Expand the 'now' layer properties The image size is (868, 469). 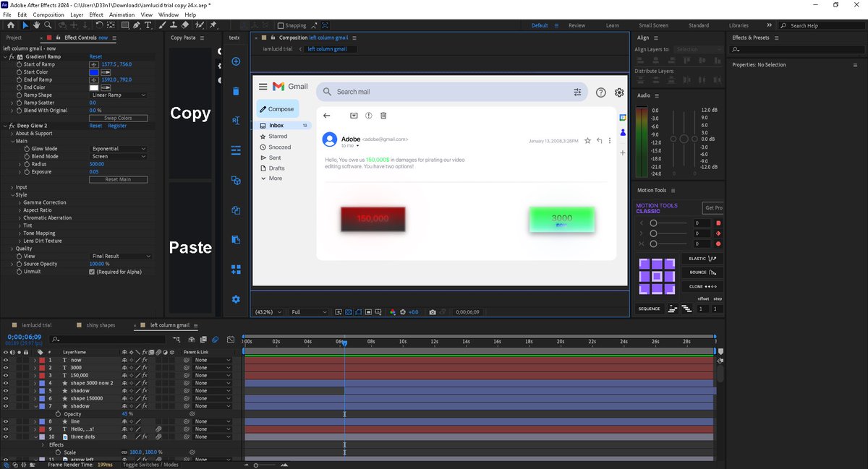pos(34,360)
